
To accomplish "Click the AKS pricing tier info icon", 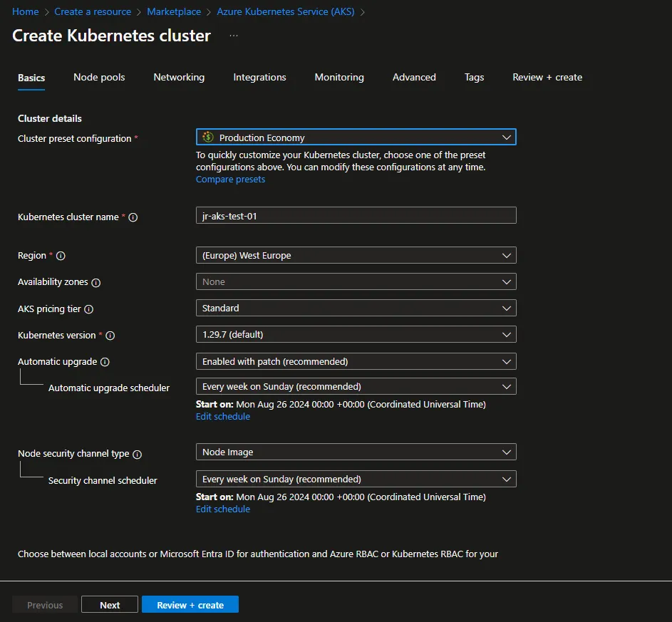I will point(89,309).
